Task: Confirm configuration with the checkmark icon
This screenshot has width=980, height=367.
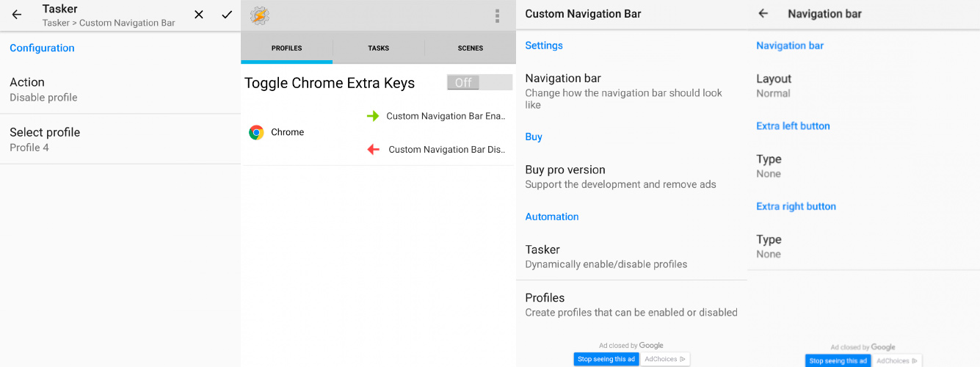Action: [227, 15]
